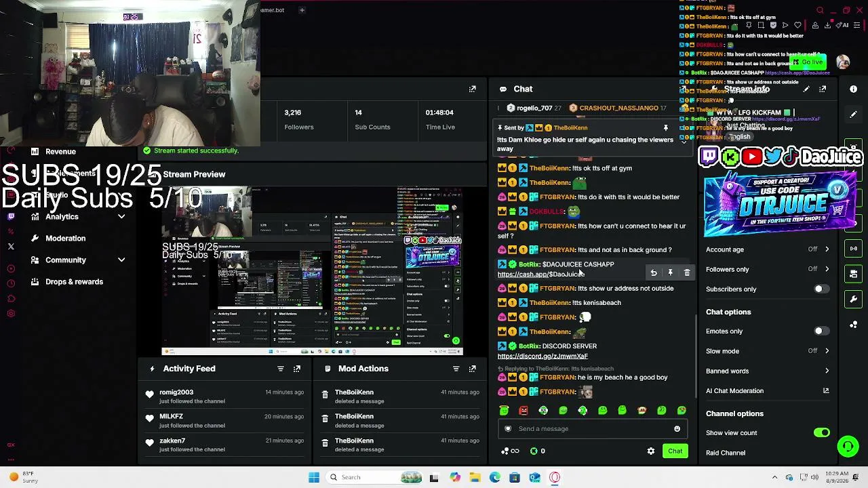
Task: Click the Stream Preview video thumbnail
Action: (x=313, y=272)
